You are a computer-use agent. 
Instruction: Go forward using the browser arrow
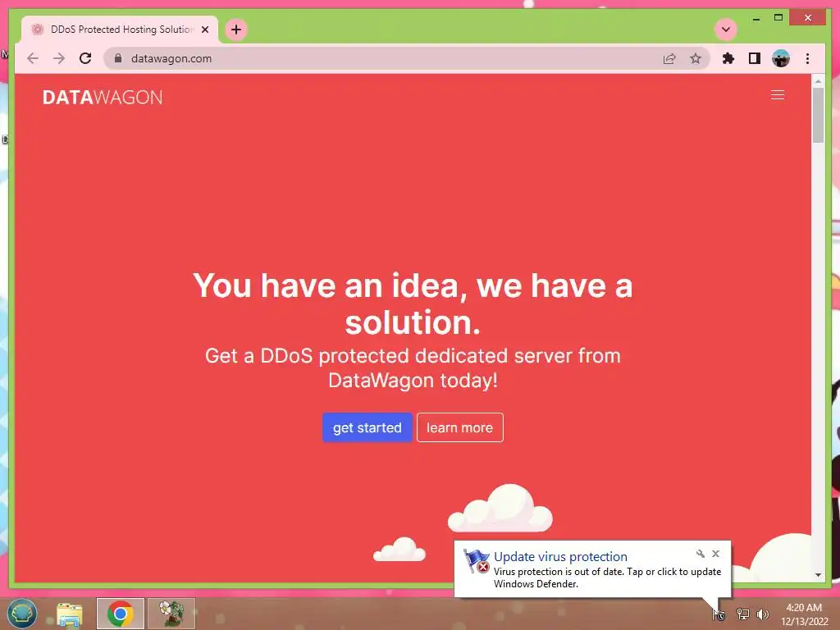(x=59, y=58)
